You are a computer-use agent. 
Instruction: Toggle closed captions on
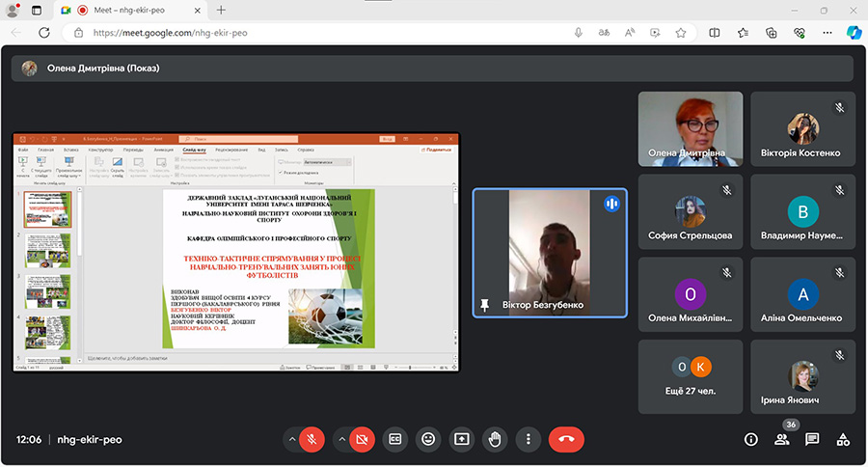(x=395, y=439)
